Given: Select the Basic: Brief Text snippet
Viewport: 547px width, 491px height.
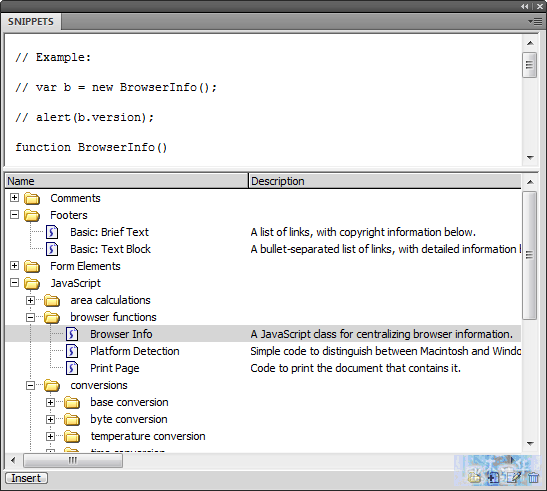Looking at the screenshot, I should [109, 232].
